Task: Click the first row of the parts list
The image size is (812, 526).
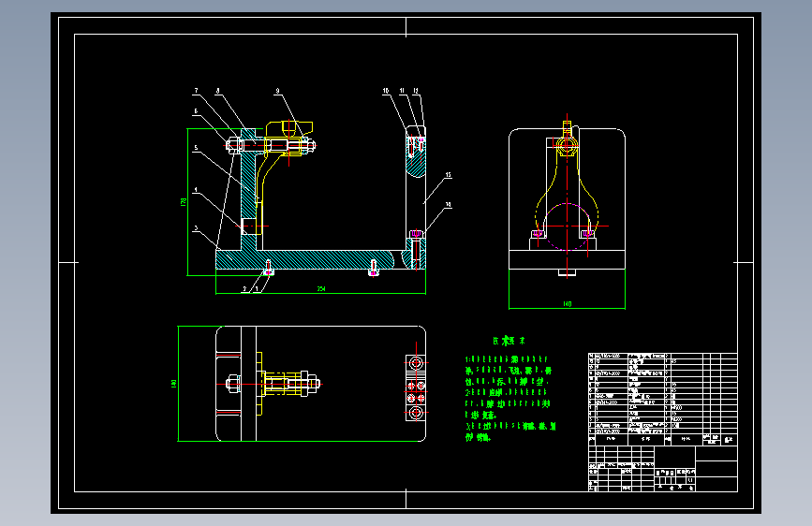Action: coord(663,357)
